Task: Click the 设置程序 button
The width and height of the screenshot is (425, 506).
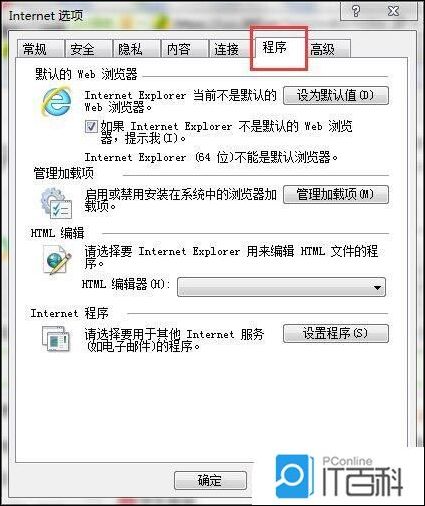Action: pyautogui.click(x=336, y=333)
